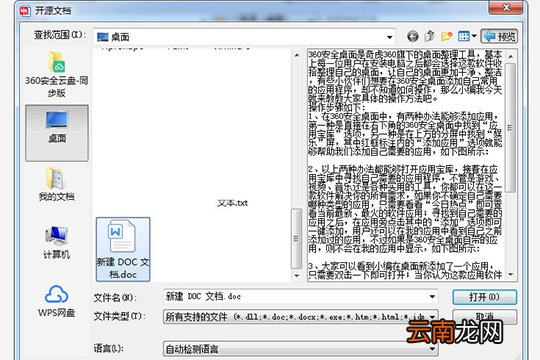Click the preview pane scrollbar thumb
This screenshot has width=540, height=360.
[x=510, y=127]
